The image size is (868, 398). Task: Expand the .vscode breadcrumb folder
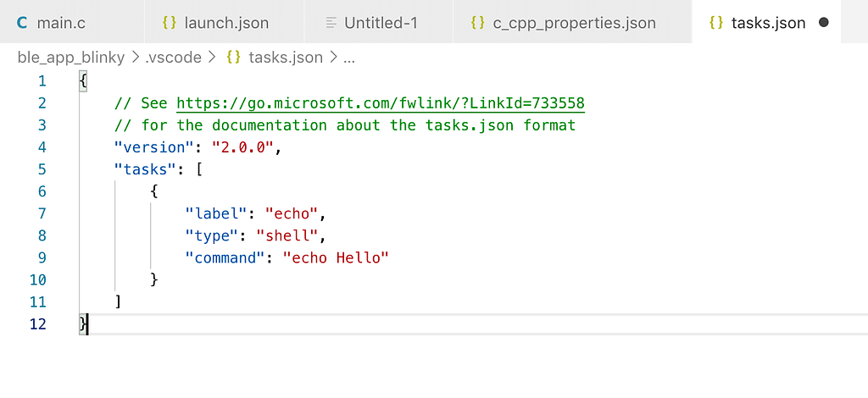coord(173,58)
